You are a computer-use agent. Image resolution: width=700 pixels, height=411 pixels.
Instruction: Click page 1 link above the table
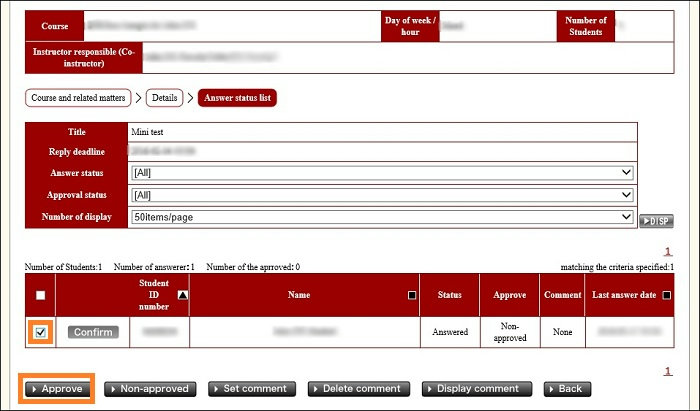pos(669,252)
